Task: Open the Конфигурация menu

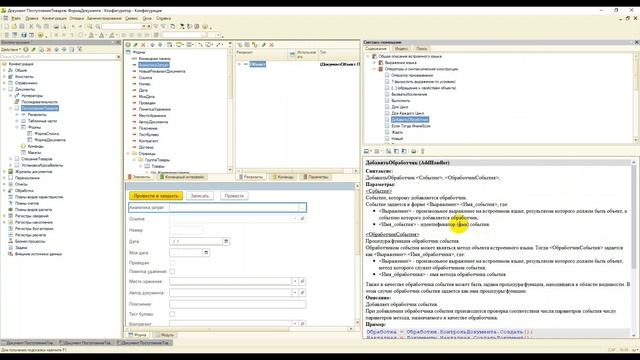Action: [x=54, y=18]
